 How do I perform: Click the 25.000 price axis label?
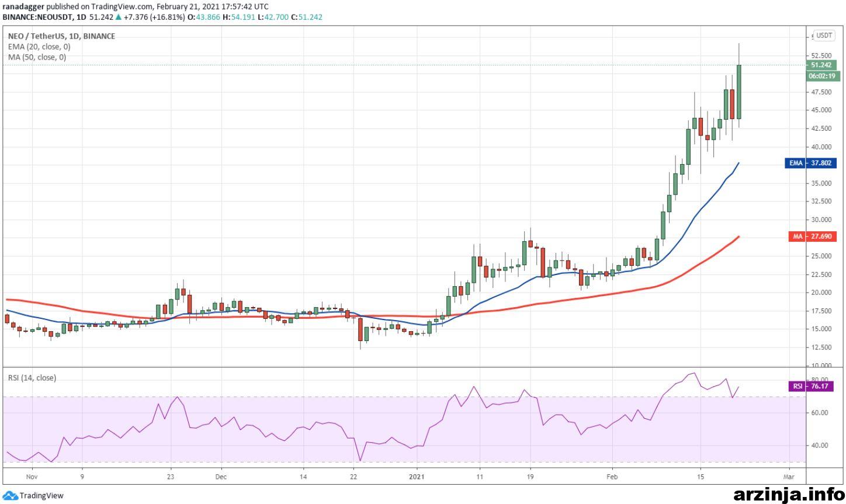[x=821, y=256]
